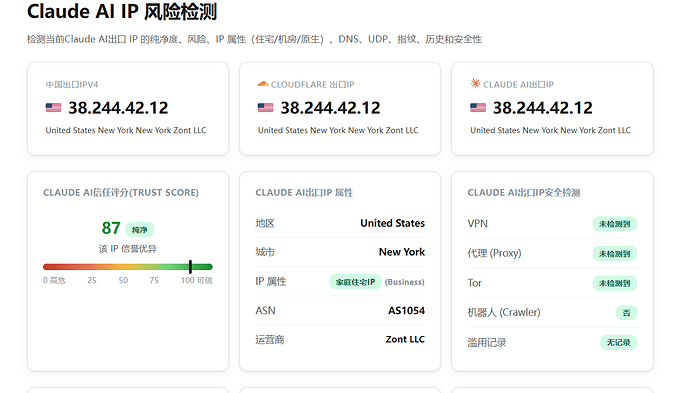
Task: Click the 代理 (Proxy) 未检测到 badge
Action: (615, 254)
